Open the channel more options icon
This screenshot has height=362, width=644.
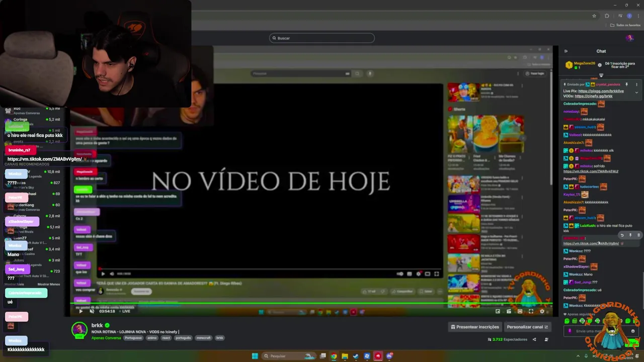tap(546, 339)
